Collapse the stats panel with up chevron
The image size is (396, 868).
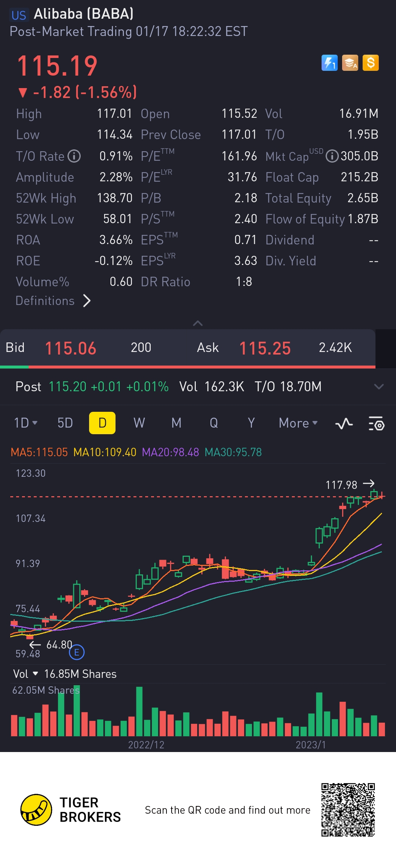(198, 323)
